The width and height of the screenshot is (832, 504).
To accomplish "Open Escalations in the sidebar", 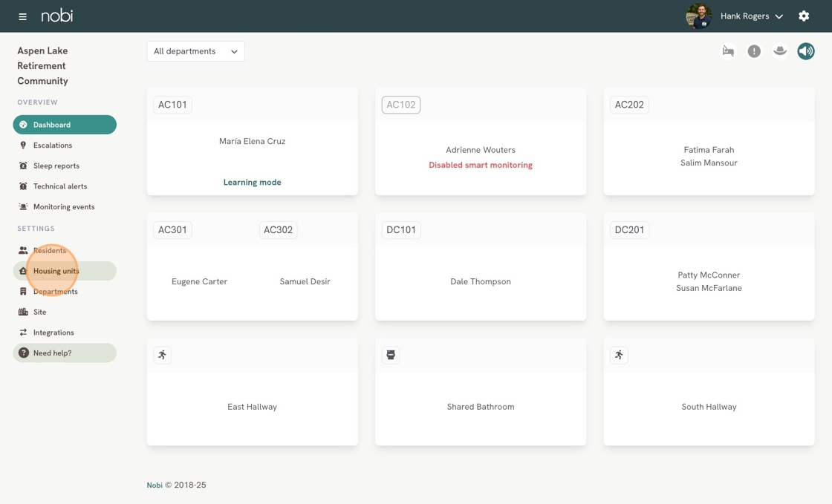I will (x=53, y=145).
